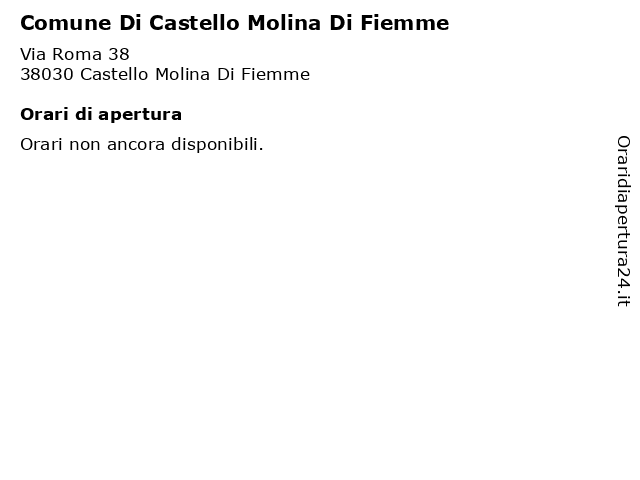The height and width of the screenshot is (480, 640).
Task: Click the street number 38 after Roma
Action: coord(119,54)
